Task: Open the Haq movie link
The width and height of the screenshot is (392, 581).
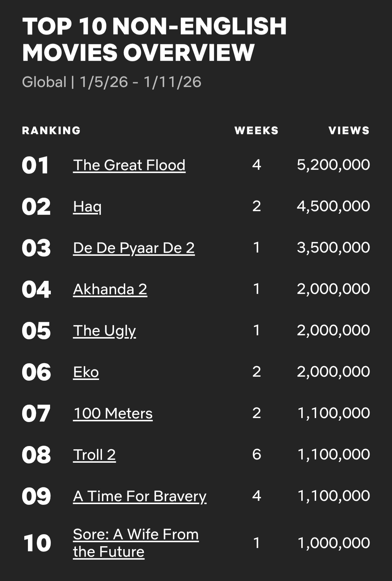Action: 87,206
